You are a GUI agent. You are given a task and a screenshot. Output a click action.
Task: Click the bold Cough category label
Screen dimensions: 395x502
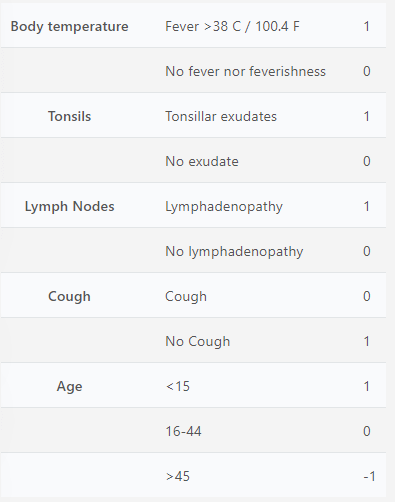69,297
